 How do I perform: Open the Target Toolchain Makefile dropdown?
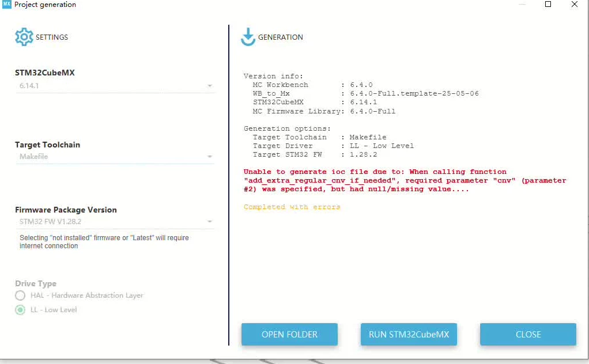point(115,157)
